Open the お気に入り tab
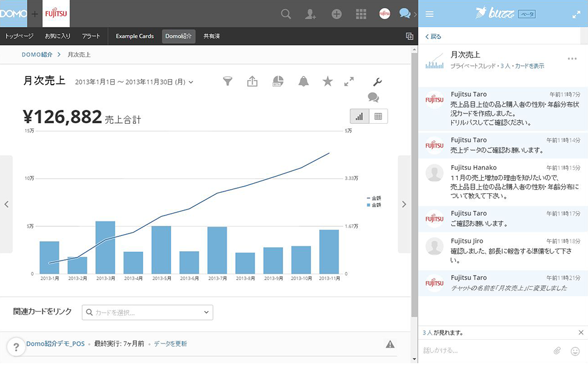Screen dimensions: 588x368 58,36
